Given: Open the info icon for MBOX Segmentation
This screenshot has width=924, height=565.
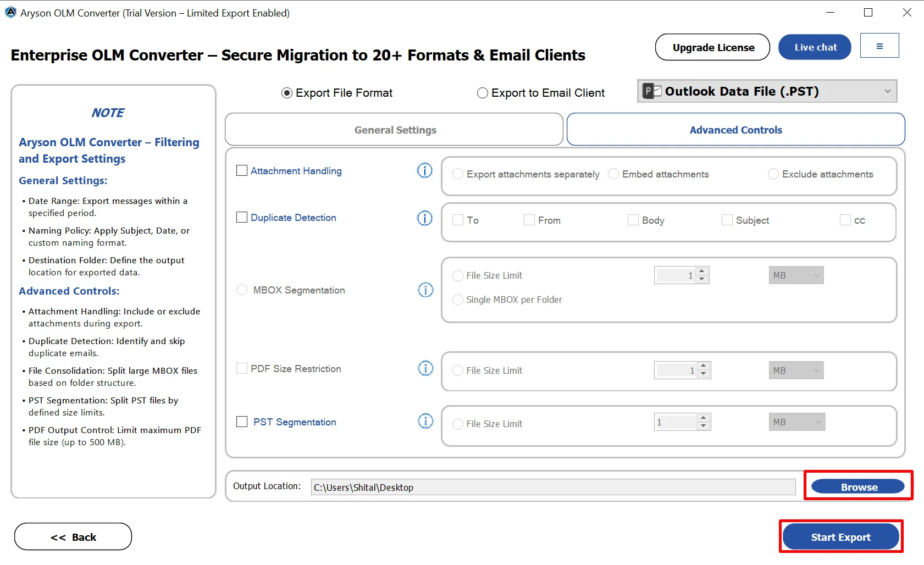Looking at the screenshot, I should 425,290.
